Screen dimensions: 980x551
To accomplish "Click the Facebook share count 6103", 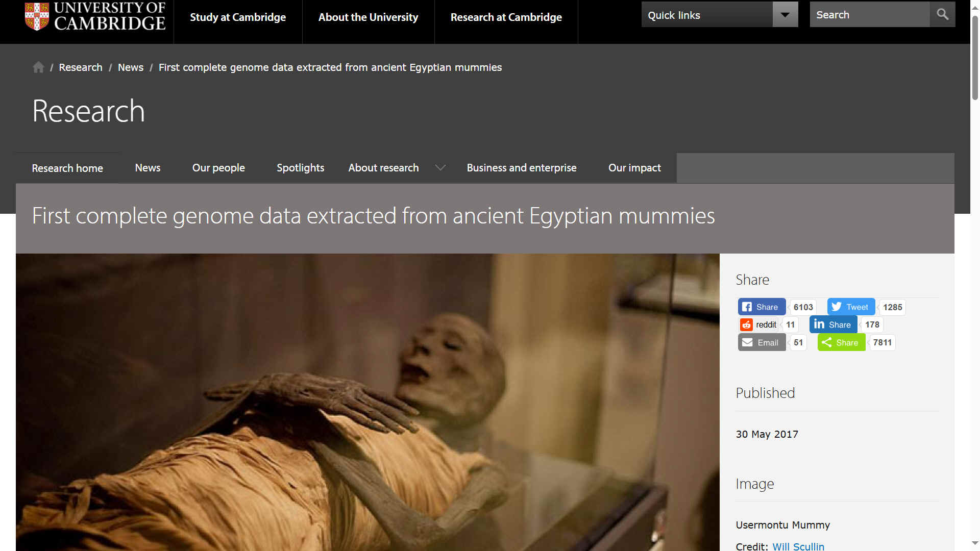I will 803,307.
